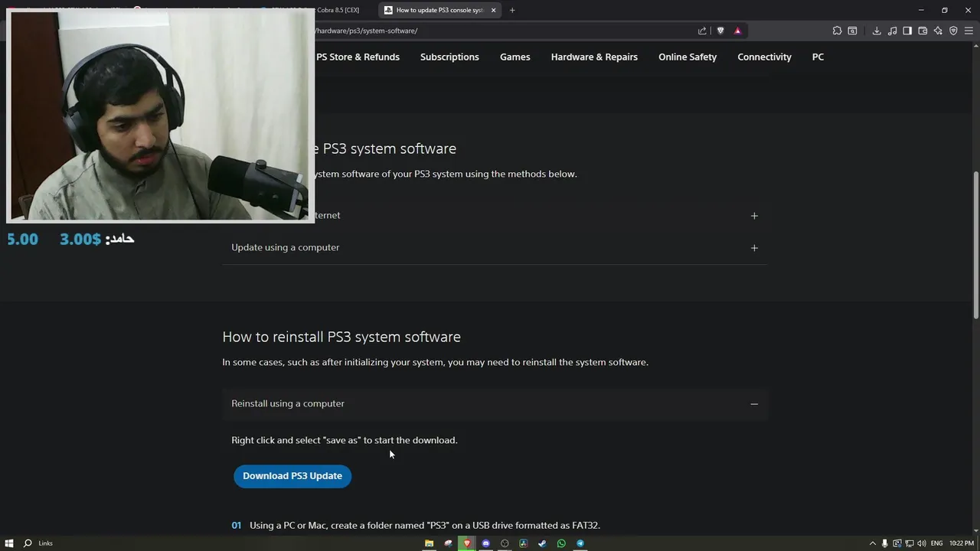Open the PC nav item
The width and height of the screenshot is (980, 551).
818,57
